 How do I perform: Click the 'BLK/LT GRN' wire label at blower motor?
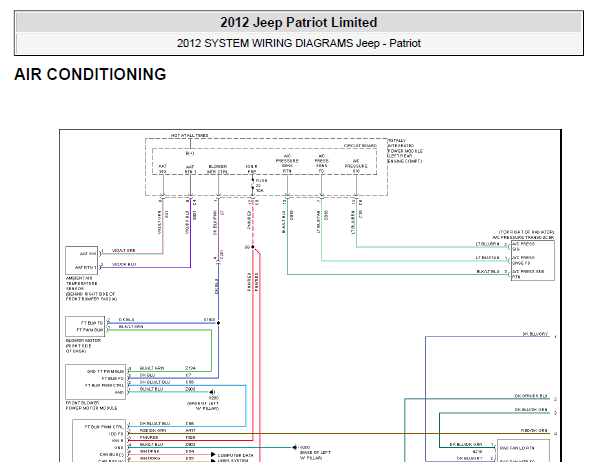131,326
